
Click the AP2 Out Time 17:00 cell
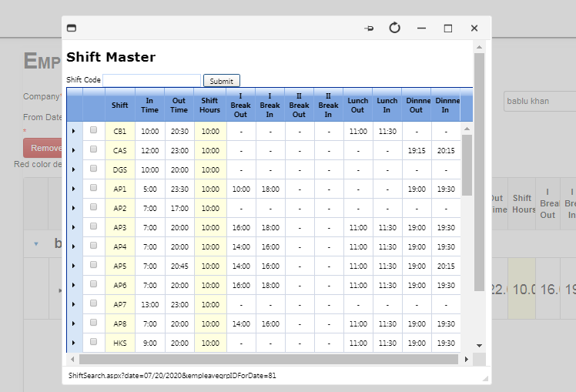(179, 208)
